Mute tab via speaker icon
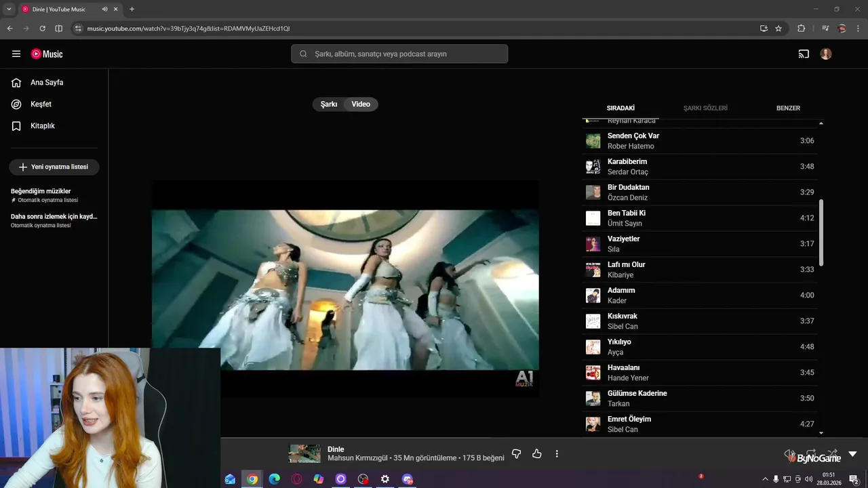Screen dimensions: 868x488 coord(104,9)
